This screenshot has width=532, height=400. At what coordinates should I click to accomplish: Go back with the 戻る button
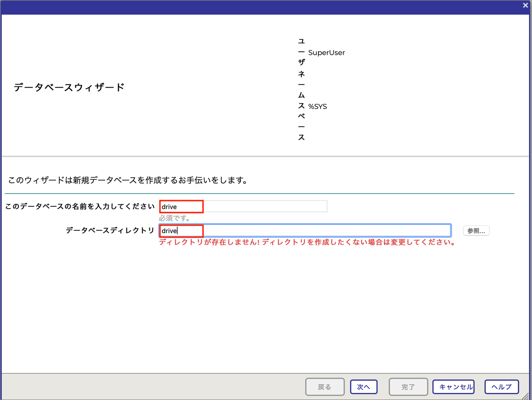coord(325,387)
